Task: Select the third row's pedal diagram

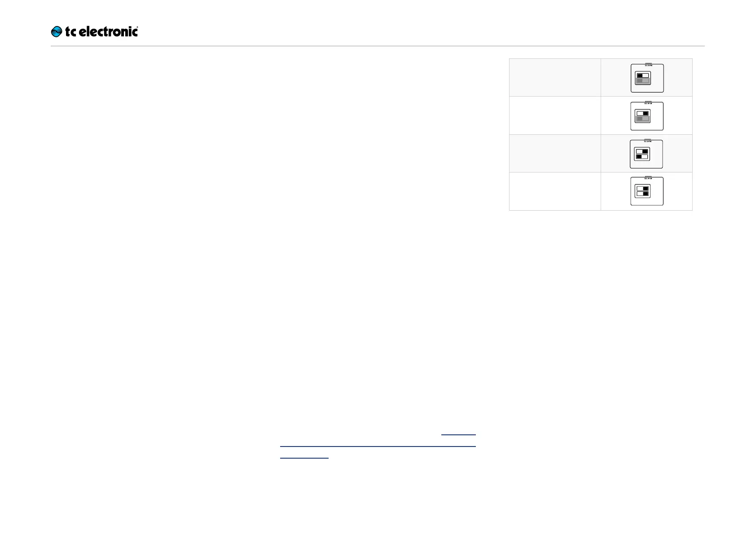Action: pos(646,154)
